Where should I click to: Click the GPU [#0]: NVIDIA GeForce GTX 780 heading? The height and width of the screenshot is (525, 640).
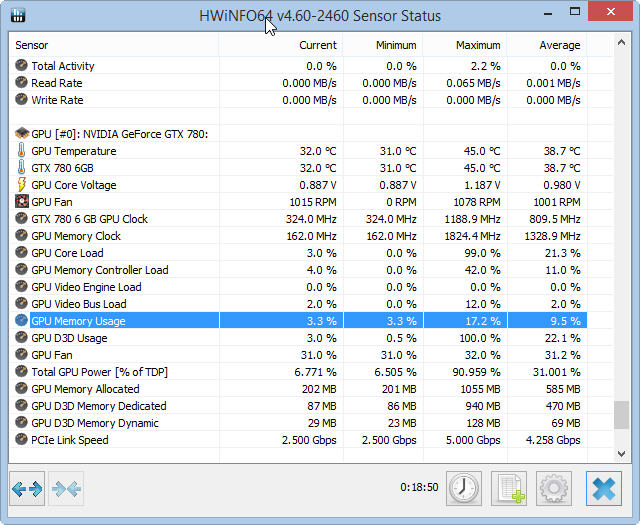[120, 134]
